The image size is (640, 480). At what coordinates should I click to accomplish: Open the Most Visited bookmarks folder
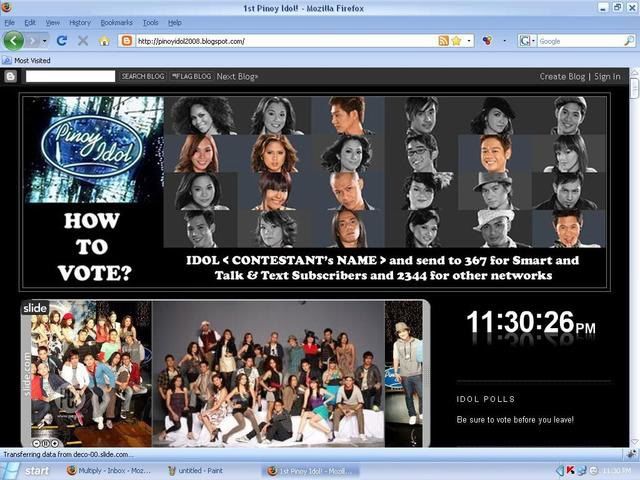point(27,60)
